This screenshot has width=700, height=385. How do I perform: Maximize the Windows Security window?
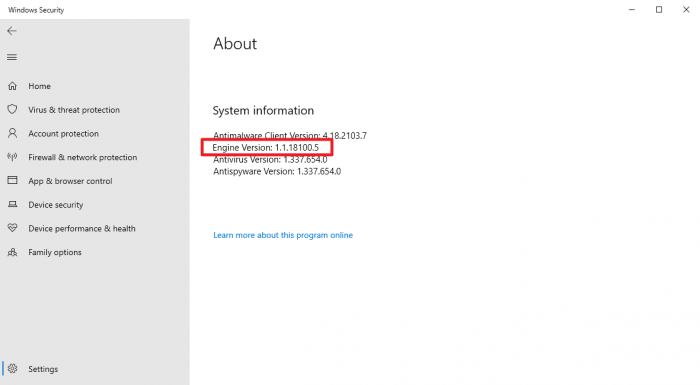pyautogui.click(x=659, y=9)
